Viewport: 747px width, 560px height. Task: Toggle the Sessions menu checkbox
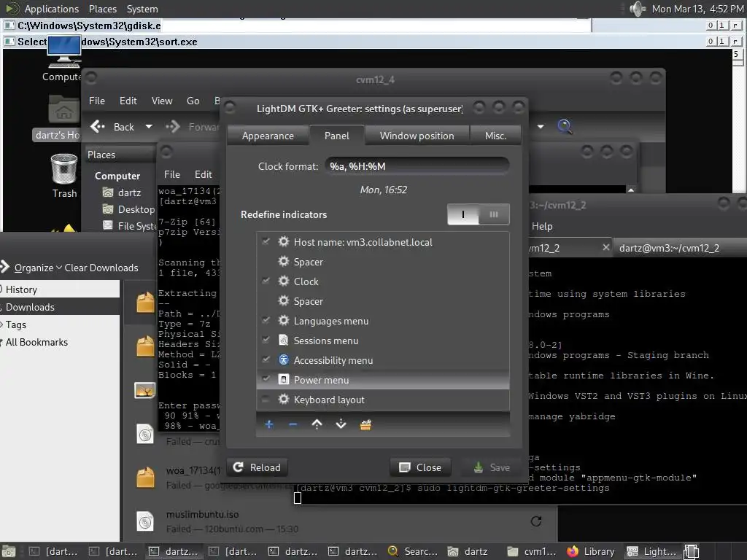tap(266, 340)
